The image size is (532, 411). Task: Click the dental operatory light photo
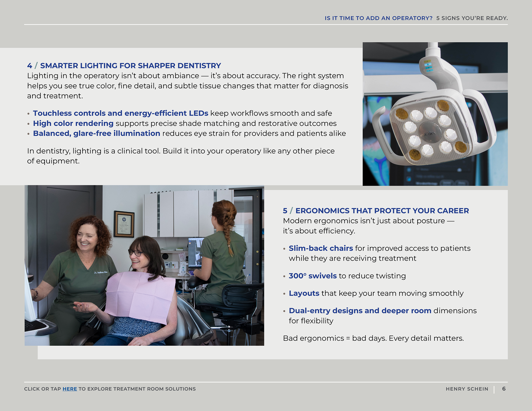pyautogui.click(x=435, y=114)
